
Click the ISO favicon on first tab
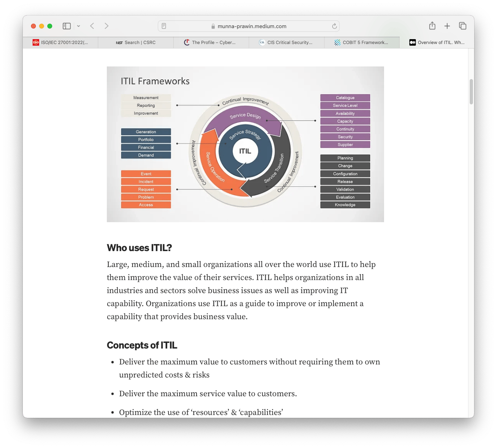pyautogui.click(x=36, y=42)
